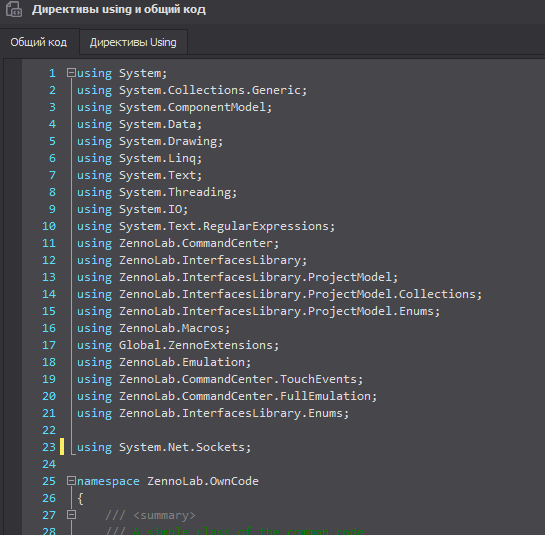Click 'using ZennoLab.Macros;' line

[153, 328]
